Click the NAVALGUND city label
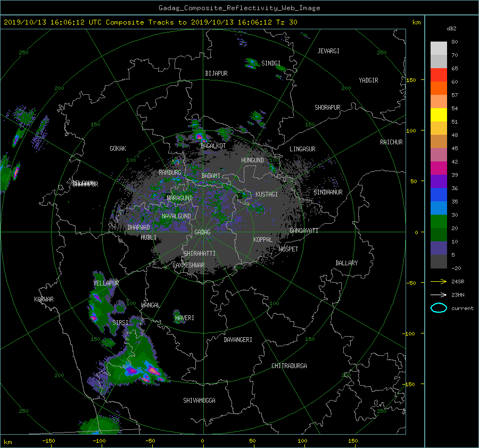The image size is (479, 448). coord(176,216)
